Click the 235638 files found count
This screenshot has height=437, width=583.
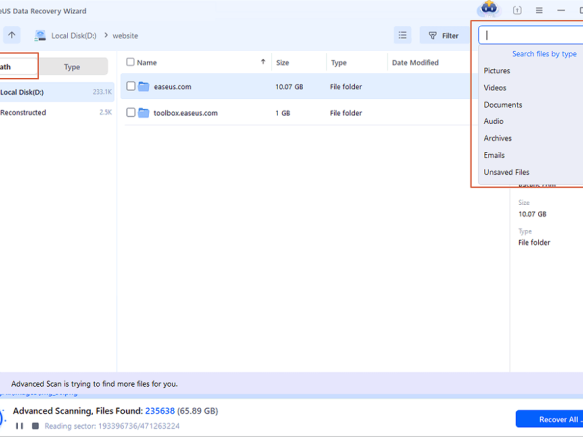tap(160, 411)
